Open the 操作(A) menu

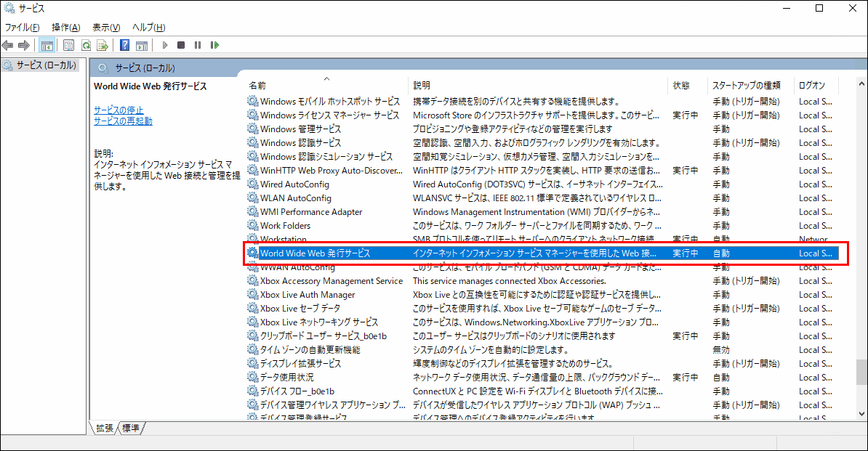(x=66, y=27)
